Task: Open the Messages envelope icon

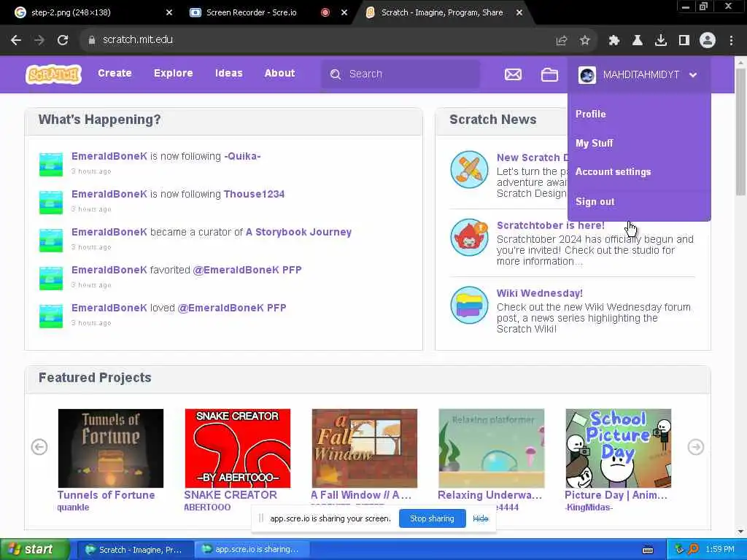Action: [513, 74]
